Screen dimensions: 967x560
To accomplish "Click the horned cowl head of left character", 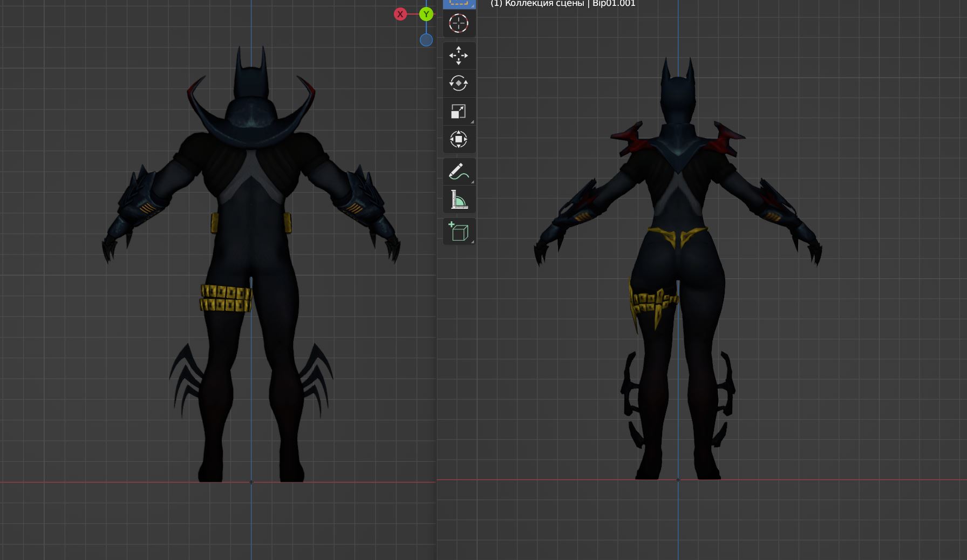I will pos(251,81).
